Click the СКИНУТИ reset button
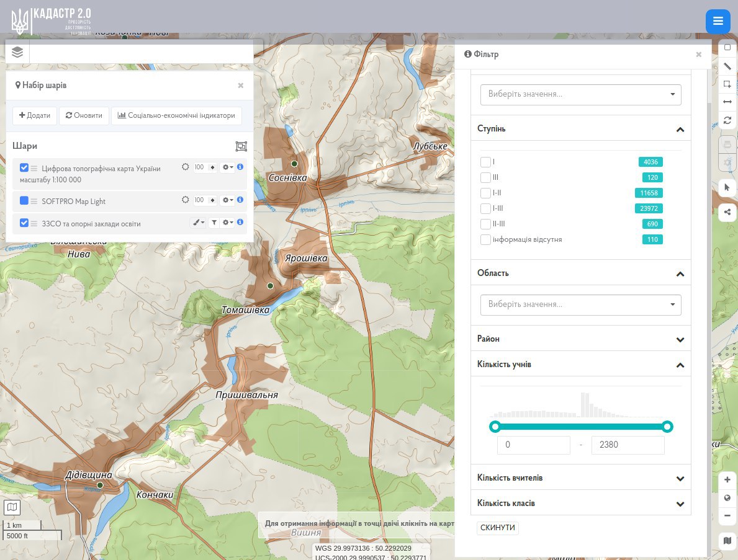Screen dimensions: 738x560 tap(498, 528)
